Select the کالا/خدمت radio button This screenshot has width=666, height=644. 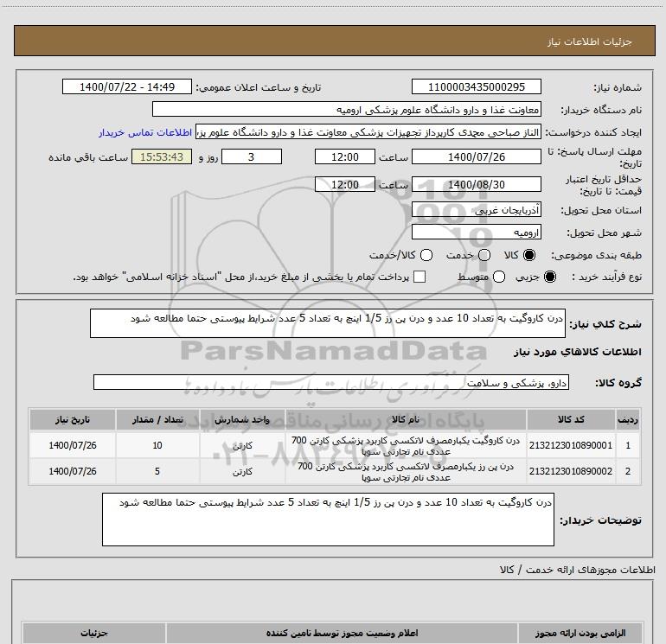click(426, 255)
